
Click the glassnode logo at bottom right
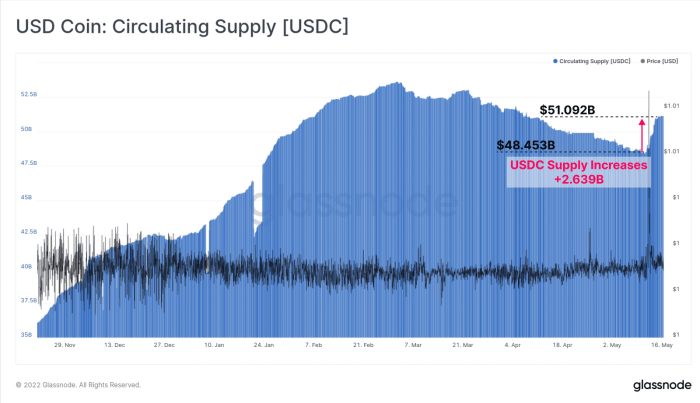point(662,385)
